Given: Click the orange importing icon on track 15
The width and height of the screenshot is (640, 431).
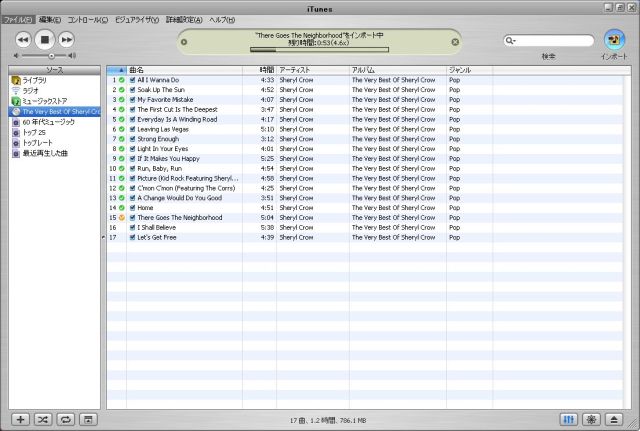Looking at the screenshot, I should [x=122, y=218].
